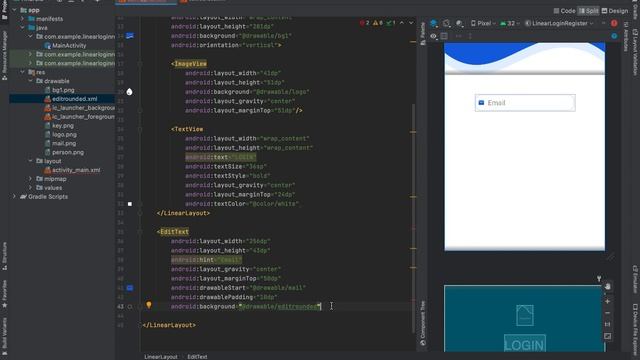This screenshot has height=360, width=640.
Task: Open the API 32 version dropdown
Action: coord(510,23)
